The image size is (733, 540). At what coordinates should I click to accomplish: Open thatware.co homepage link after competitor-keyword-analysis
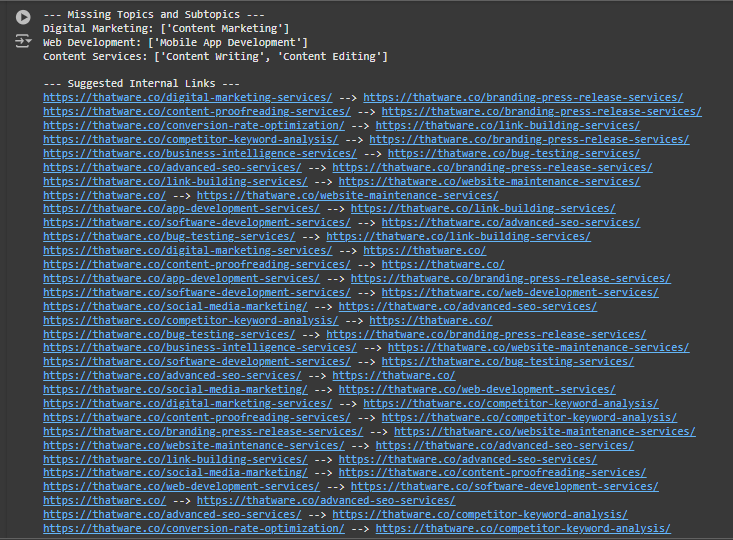point(431,321)
